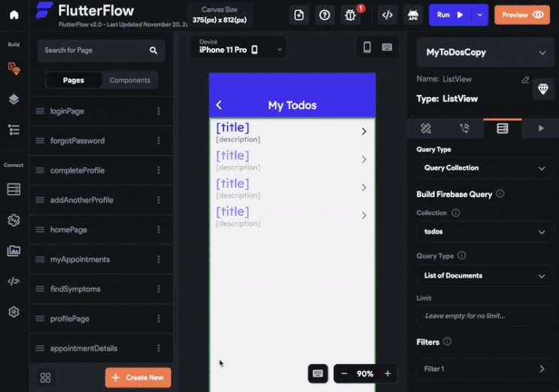This screenshot has height=392, width=559.
Task: Select profilePage in the list
Action: coord(102,318)
